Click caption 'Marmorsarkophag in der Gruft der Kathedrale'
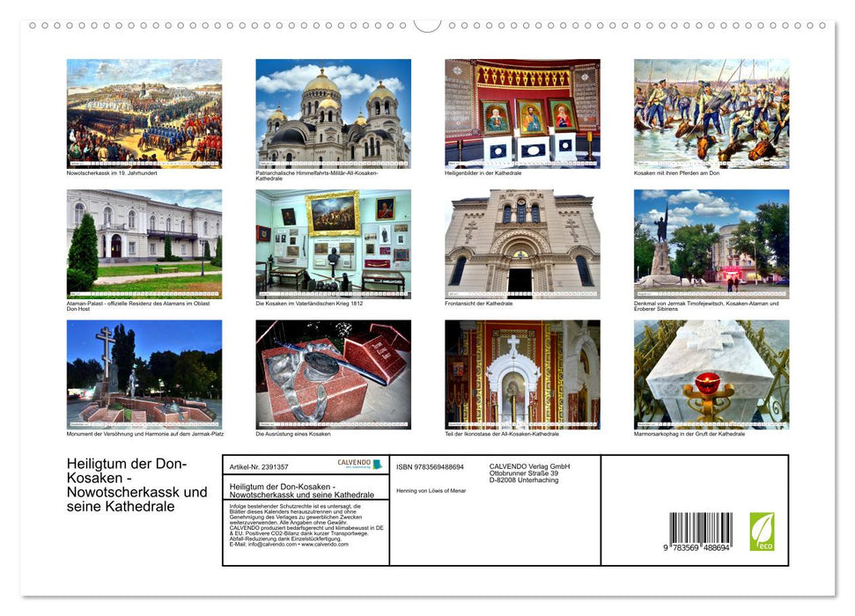The height and width of the screenshot is (616, 855). point(689,434)
